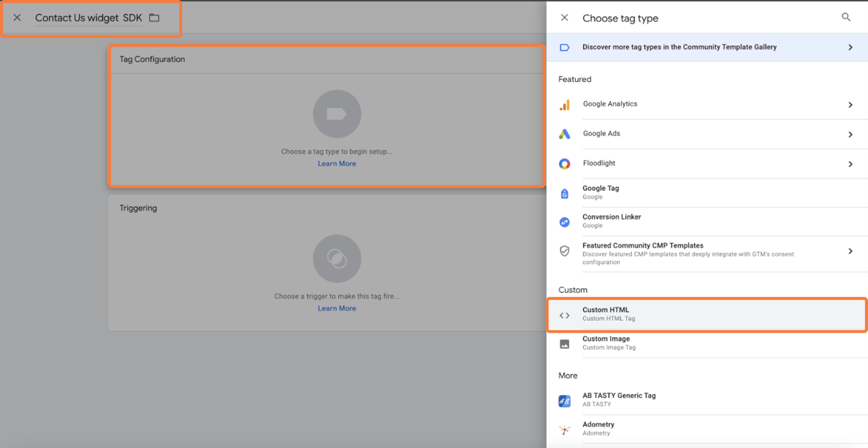This screenshot has width=868, height=448.
Task: Open Learn More link under Triggering
Action: click(337, 308)
